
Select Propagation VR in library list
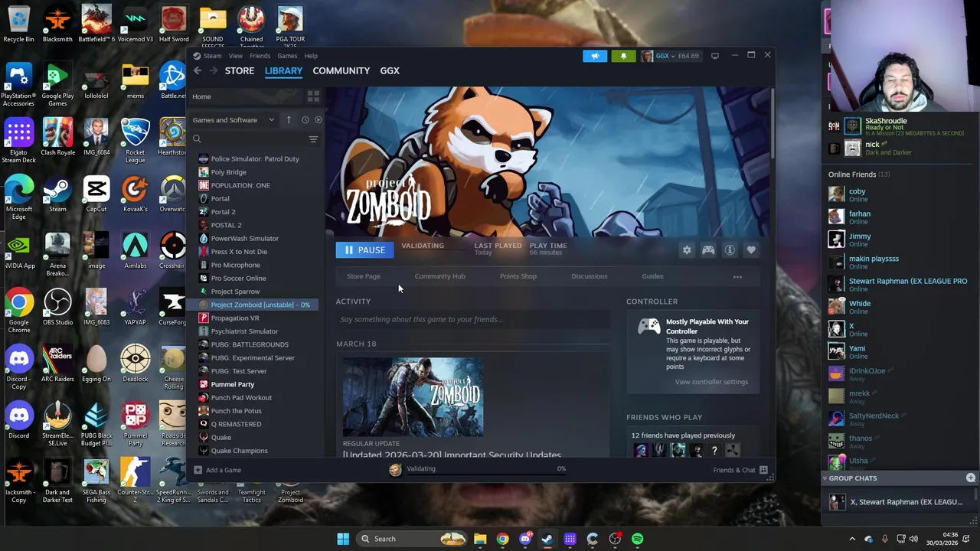point(235,318)
